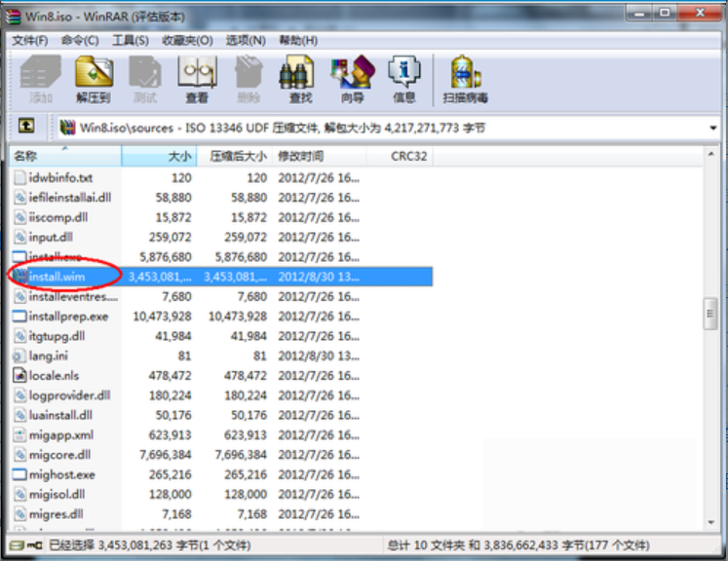Open the 选项(N) menu

click(x=246, y=40)
